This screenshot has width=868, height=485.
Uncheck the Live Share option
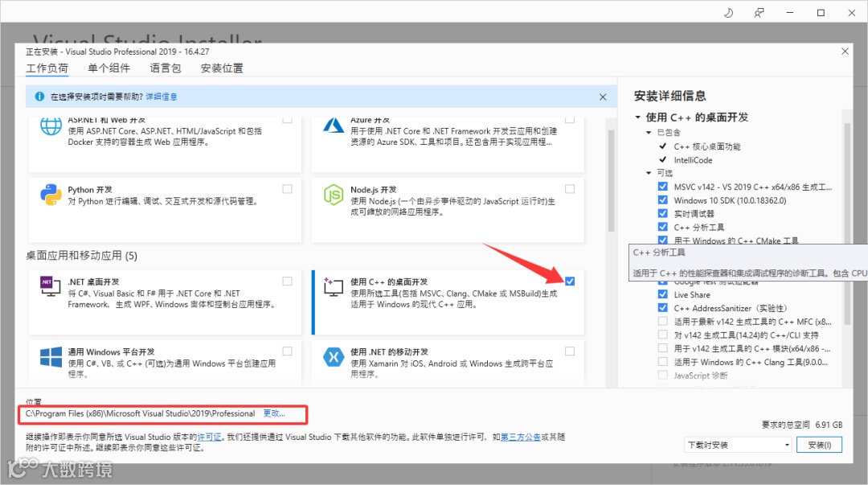662,294
